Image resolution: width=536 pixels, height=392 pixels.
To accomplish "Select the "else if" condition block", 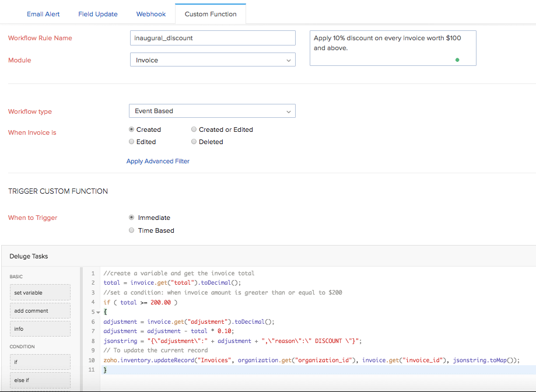I will [40, 380].
